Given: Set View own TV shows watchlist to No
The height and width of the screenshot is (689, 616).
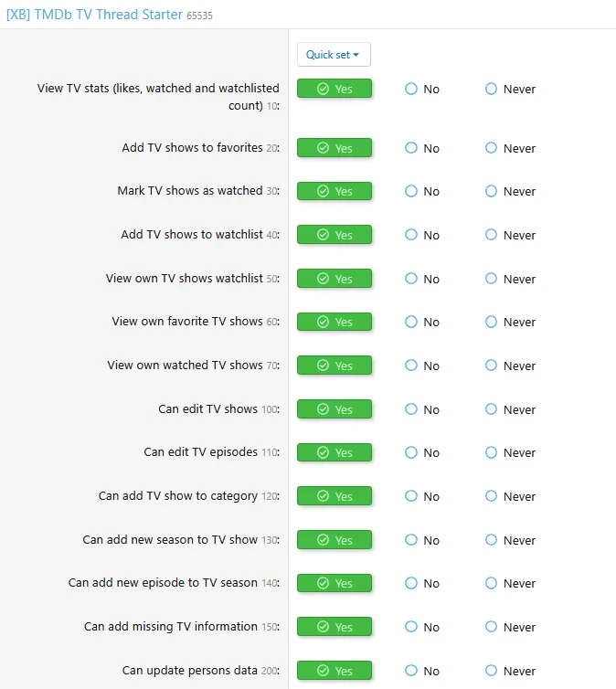Looking at the screenshot, I should [x=412, y=279].
